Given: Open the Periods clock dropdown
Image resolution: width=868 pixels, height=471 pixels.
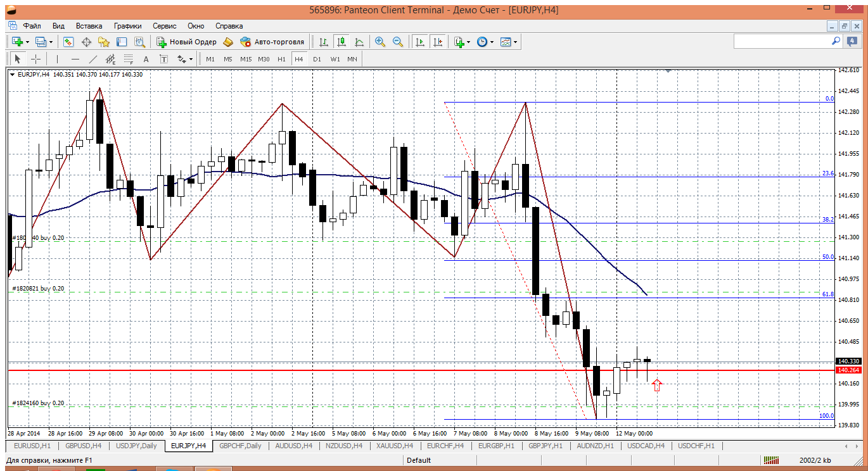Looking at the screenshot, I should (485, 42).
